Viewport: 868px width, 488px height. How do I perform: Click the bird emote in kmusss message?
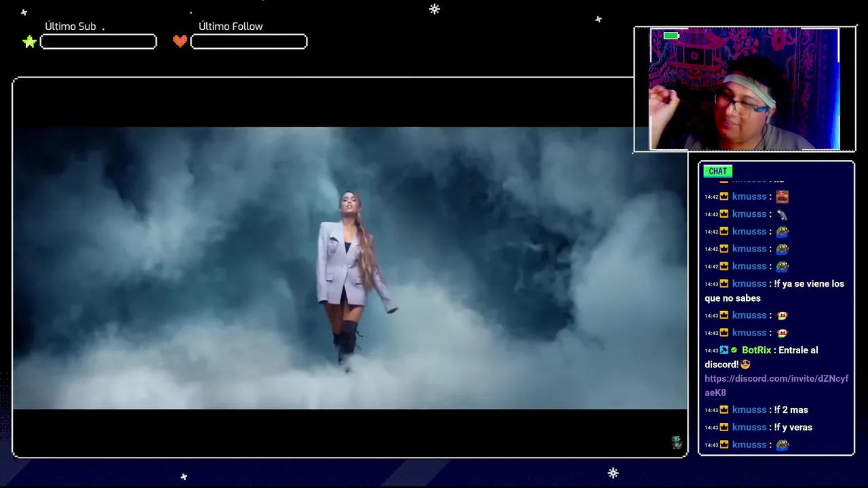point(782,214)
